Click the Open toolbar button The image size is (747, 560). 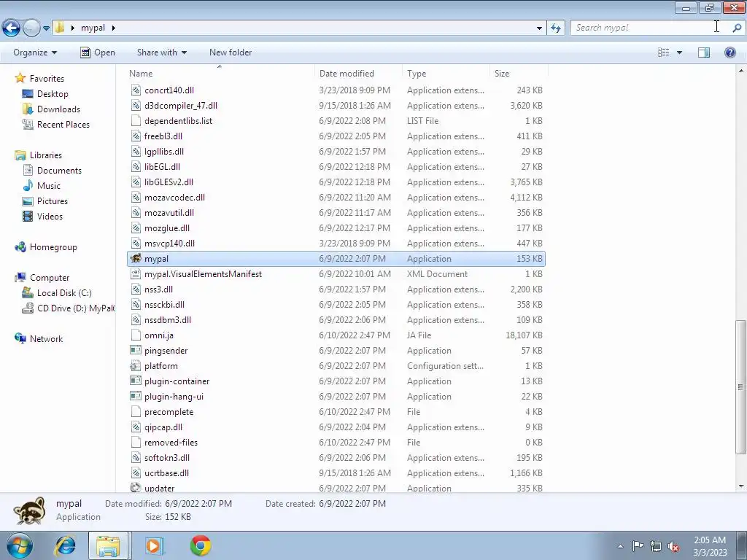click(98, 52)
